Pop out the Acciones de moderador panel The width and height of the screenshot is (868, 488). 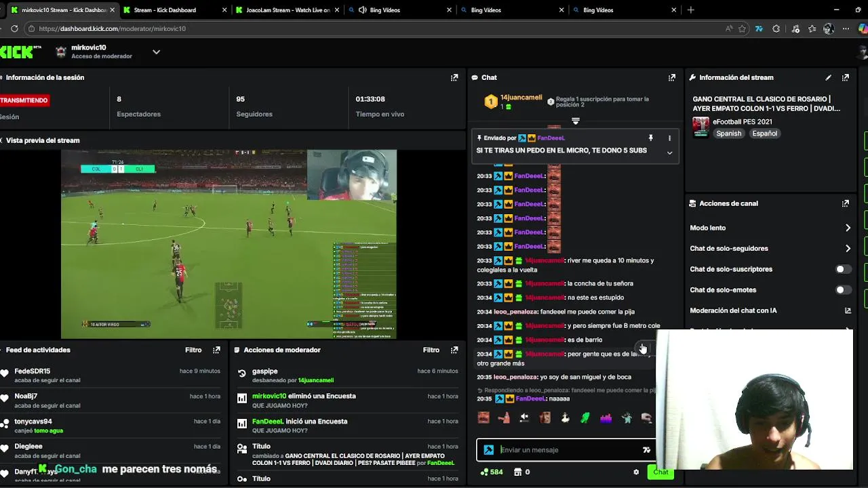[x=454, y=350]
